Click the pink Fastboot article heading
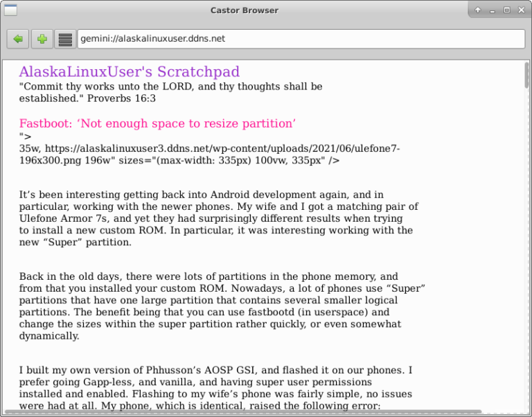The width and height of the screenshot is (532, 417). tap(157, 123)
